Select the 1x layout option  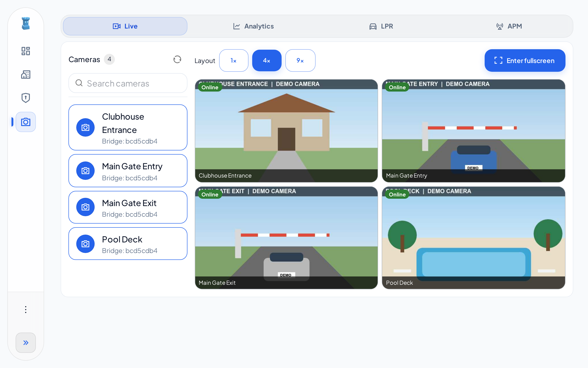(x=234, y=60)
